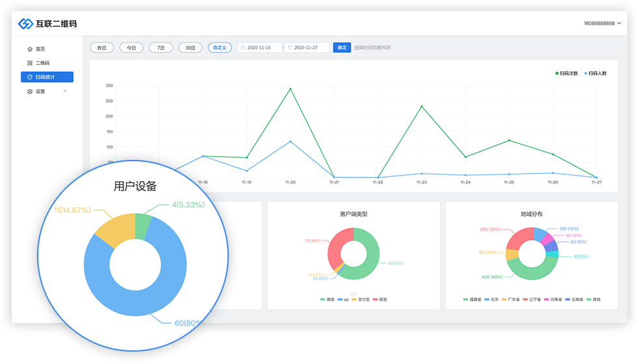Click the 二维码 grid icon in sidebar
Viewport: 639px width, 364px height.
pyautogui.click(x=30, y=63)
